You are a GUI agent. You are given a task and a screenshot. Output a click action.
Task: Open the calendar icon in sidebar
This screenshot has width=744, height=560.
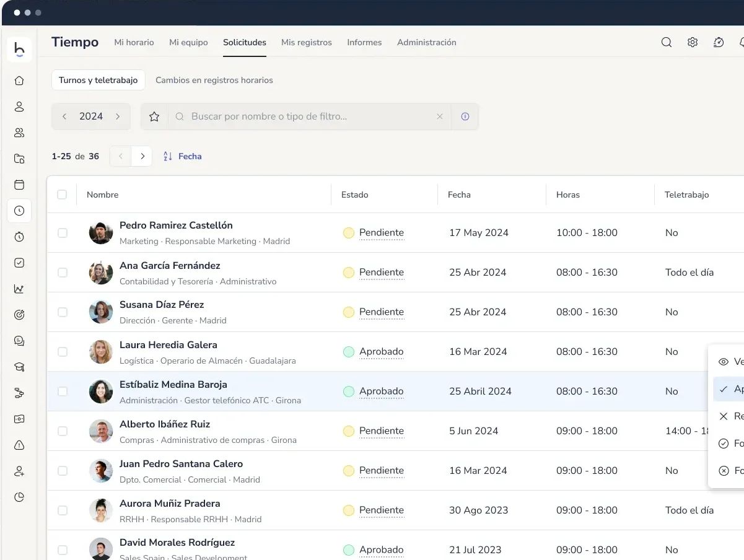click(x=19, y=185)
